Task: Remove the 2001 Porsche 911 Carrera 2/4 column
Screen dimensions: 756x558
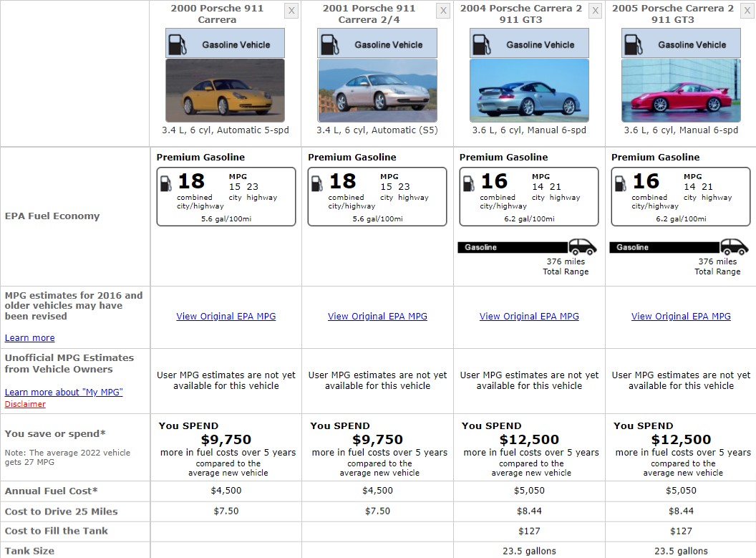Action: click(443, 11)
